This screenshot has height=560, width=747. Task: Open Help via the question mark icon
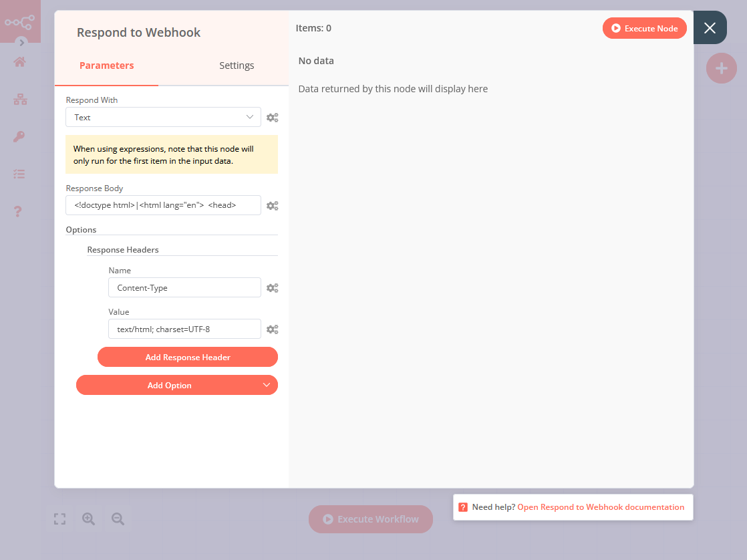tap(20, 211)
